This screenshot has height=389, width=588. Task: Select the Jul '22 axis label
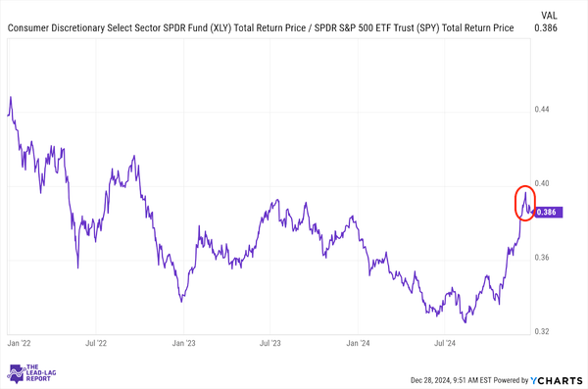pos(96,343)
